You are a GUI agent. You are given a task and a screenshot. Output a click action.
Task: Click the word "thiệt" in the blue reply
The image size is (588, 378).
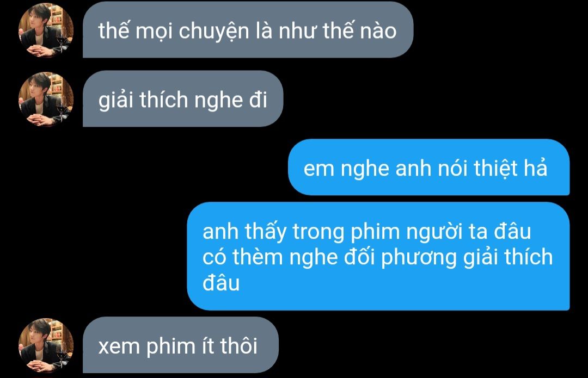coord(496,168)
